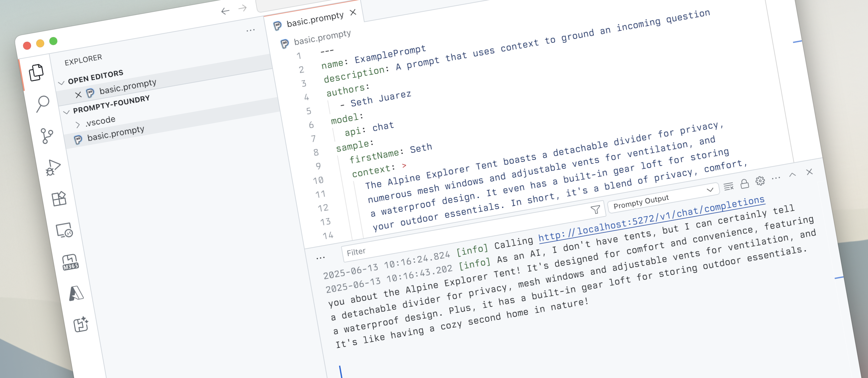868x378 pixels.
Task: Toggle the output scroll lock icon
Action: [744, 184]
